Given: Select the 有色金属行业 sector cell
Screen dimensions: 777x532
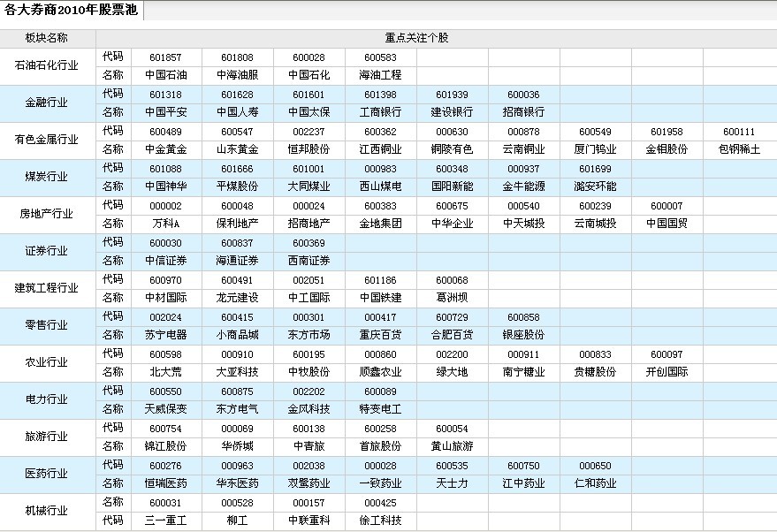Looking at the screenshot, I should pyautogui.click(x=47, y=140).
